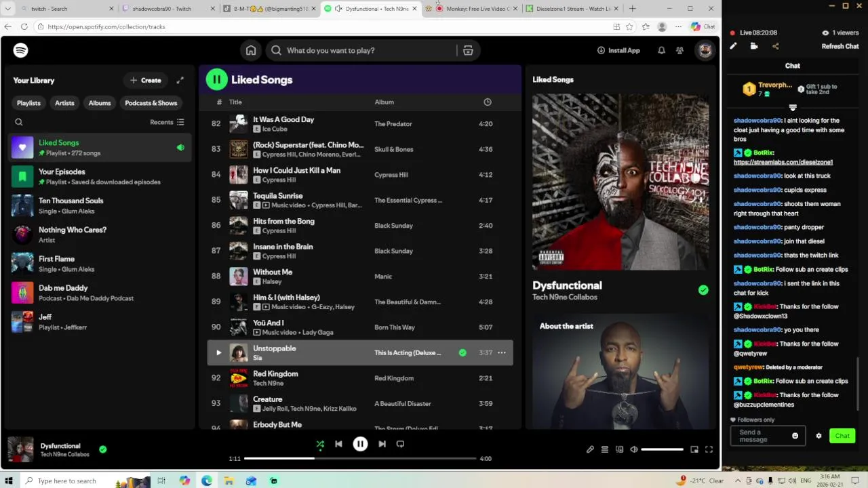Open Dab me Daddy podcast in library
868x488 pixels.
pos(100,293)
